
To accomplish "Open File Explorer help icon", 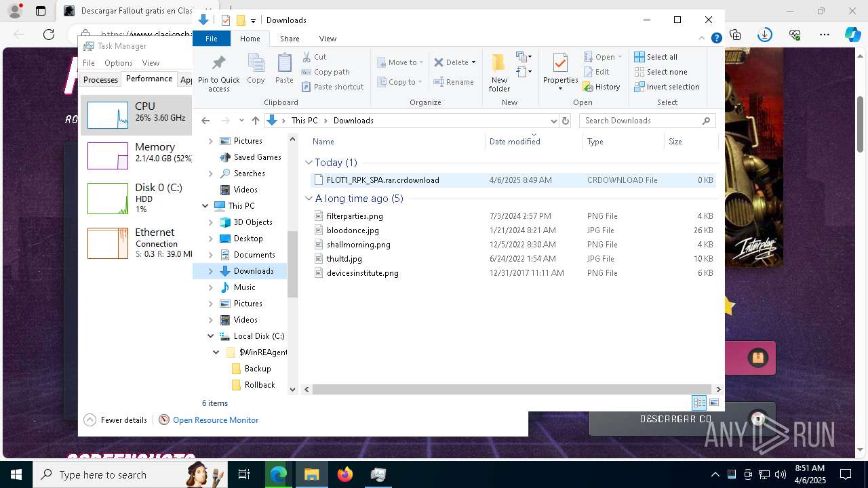I will coord(716,39).
